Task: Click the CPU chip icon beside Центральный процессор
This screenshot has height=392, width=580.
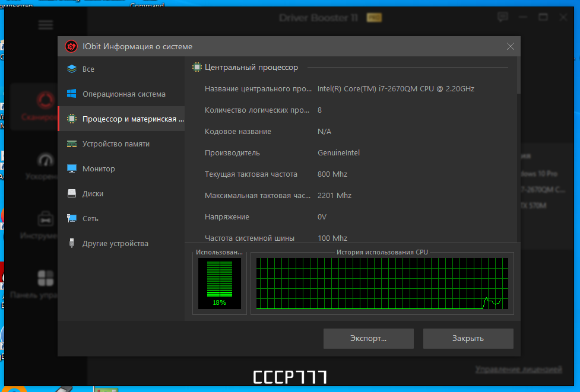Action: point(196,67)
